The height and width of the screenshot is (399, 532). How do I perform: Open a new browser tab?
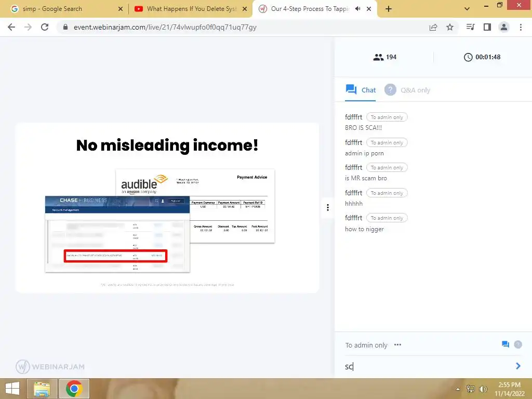(x=389, y=9)
